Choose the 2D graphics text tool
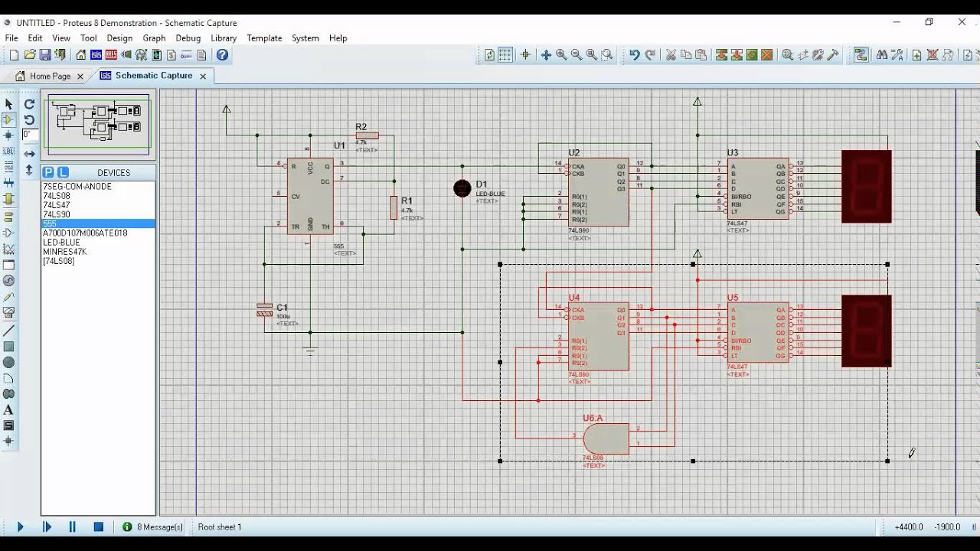The height and width of the screenshot is (551, 980). tap(8, 410)
